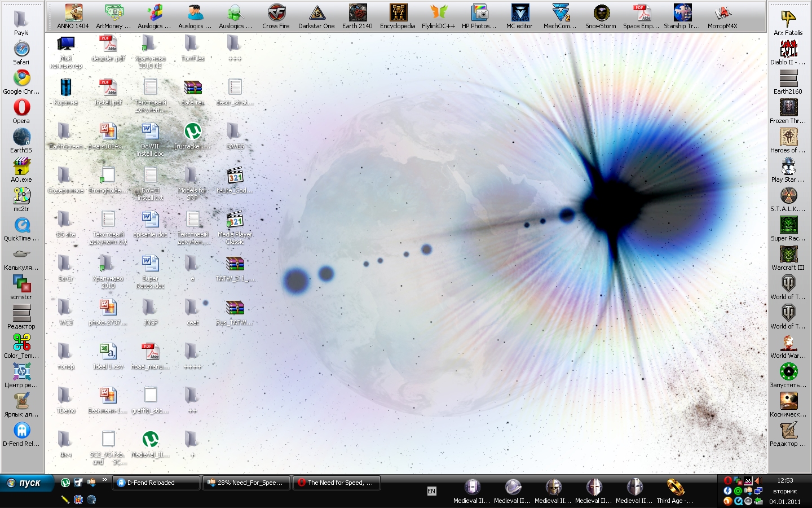Open the Google Chrome desktop shortcut

(21, 78)
